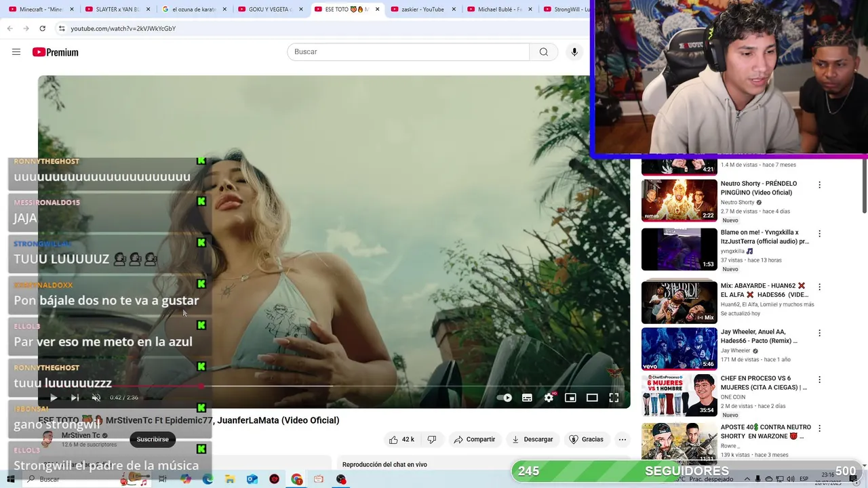Open options menu for Blame on me! video
Viewport: 868px width, 488px height.
819,234
